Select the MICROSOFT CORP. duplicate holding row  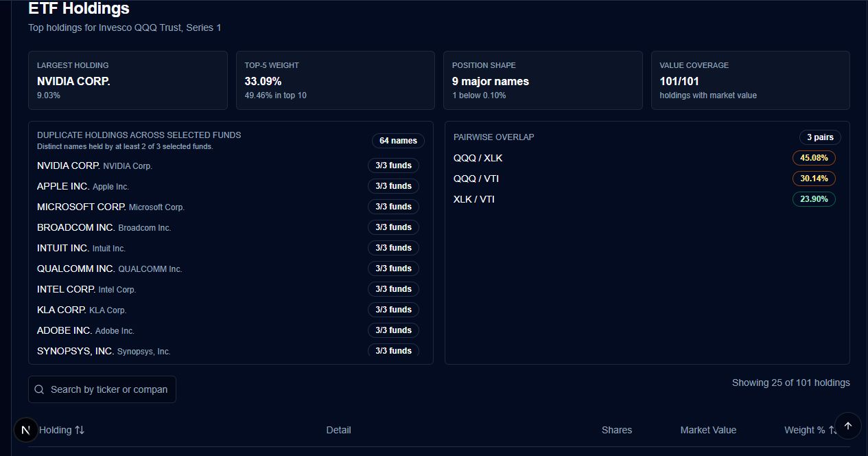(x=228, y=207)
